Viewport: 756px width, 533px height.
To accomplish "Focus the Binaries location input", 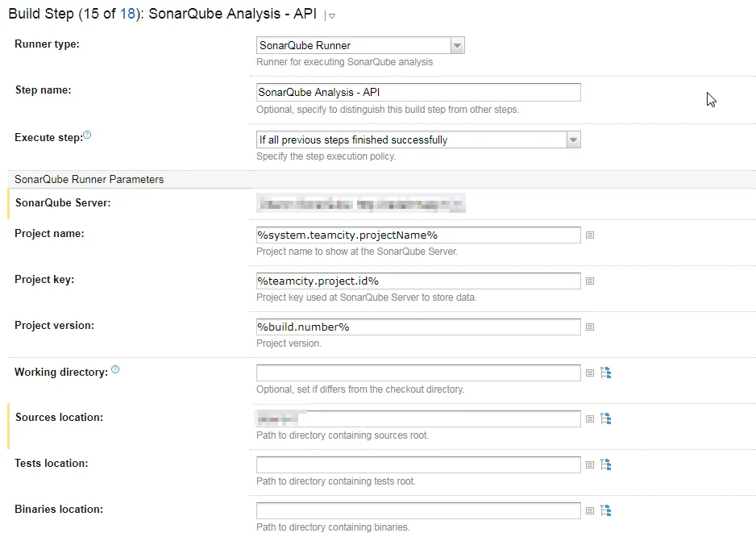I will [x=418, y=510].
